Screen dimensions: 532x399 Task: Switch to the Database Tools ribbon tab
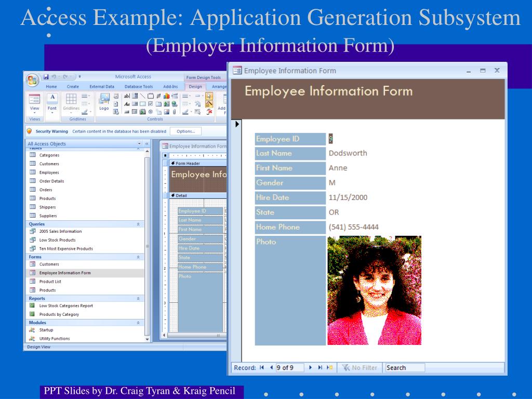(x=138, y=87)
